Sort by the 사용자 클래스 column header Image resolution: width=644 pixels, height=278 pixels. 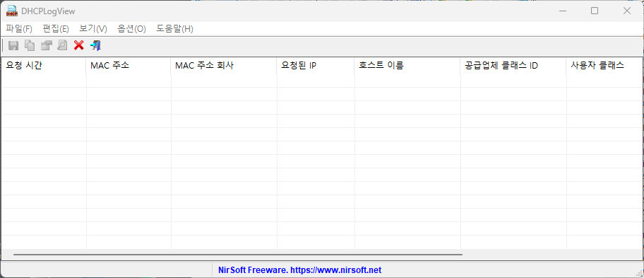(x=604, y=66)
